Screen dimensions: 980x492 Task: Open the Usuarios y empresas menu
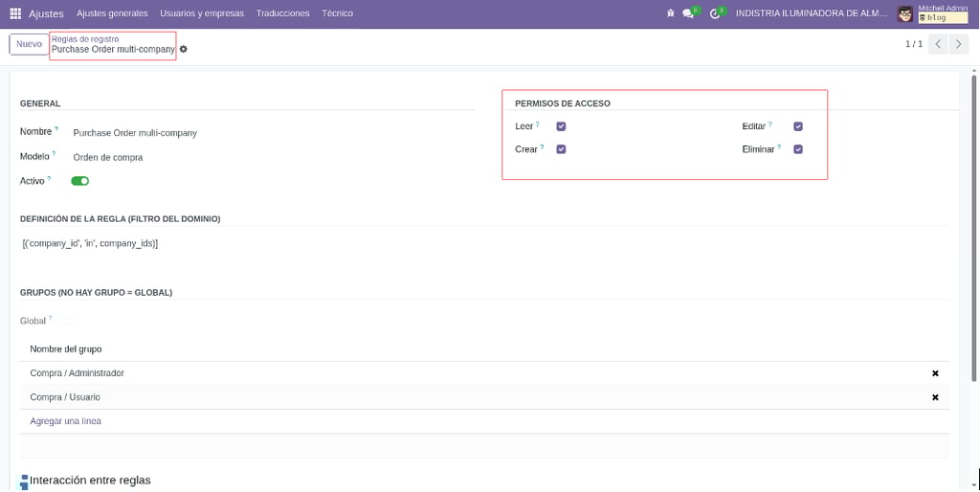pos(202,13)
